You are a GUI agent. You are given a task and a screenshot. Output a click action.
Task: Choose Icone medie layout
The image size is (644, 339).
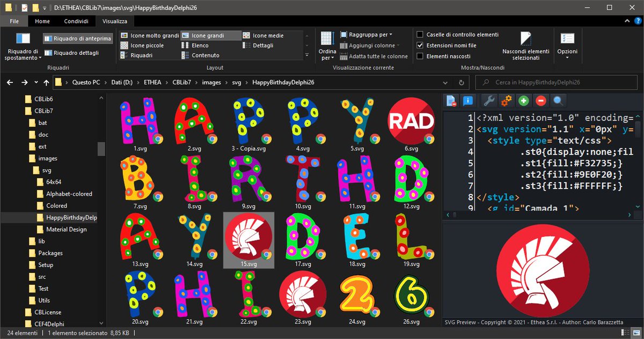tap(264, 35)
